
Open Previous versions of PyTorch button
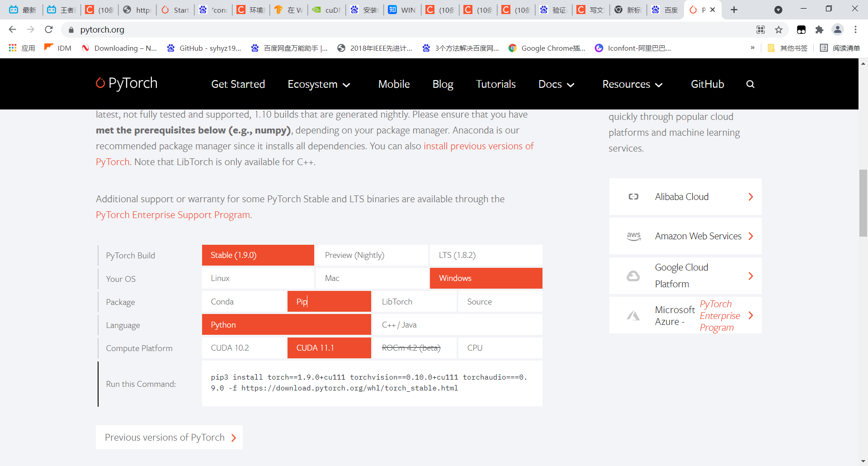pos(169,437)
